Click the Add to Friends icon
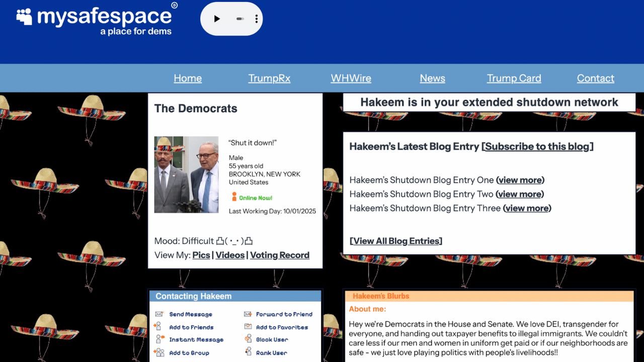 tap(158, 327)
